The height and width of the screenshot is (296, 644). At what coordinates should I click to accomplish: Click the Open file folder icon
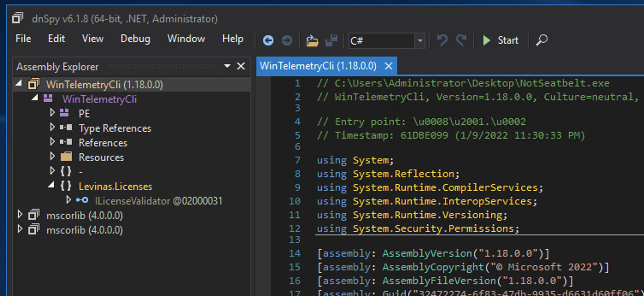(x=312, y=41)
